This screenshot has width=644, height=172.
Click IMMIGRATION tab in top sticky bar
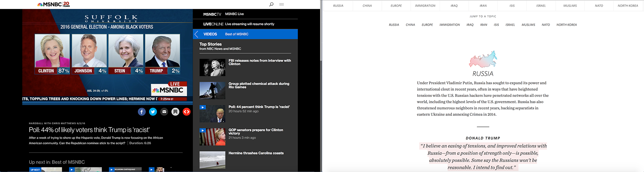point(425,5)
